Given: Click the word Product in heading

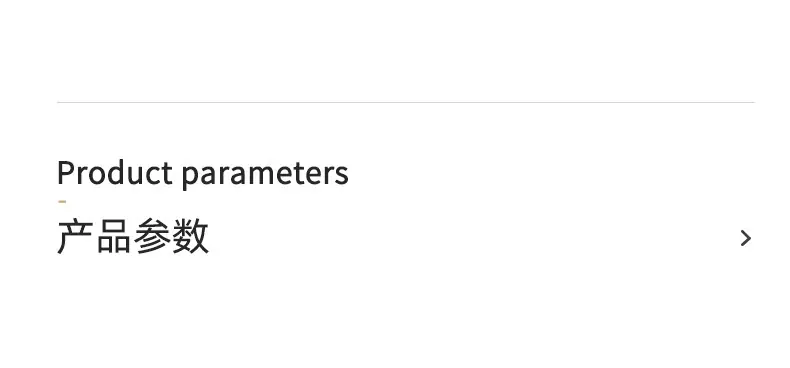Looking at the screenshot, I should (x=115, y=172).
